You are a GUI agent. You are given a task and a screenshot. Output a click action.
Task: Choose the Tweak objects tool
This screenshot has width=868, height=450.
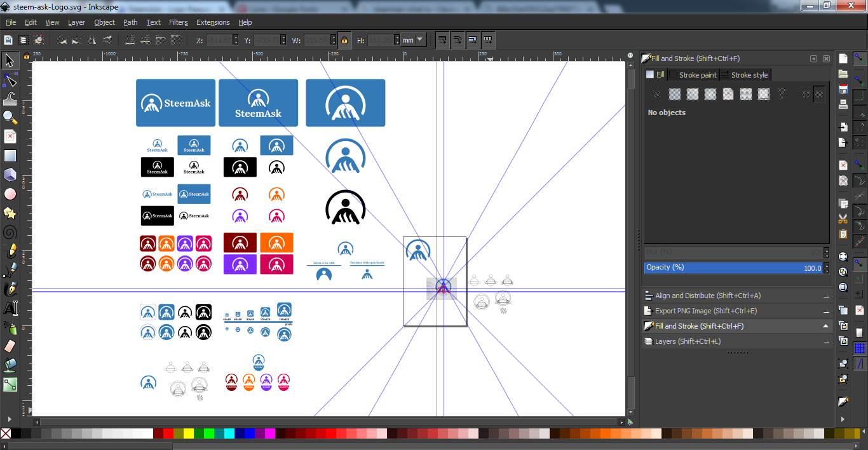pyautogui.click(x=10, y=99)
